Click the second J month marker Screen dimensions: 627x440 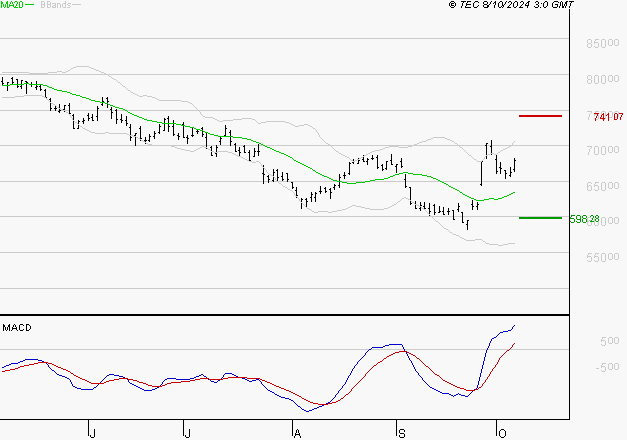coord(187,433)
